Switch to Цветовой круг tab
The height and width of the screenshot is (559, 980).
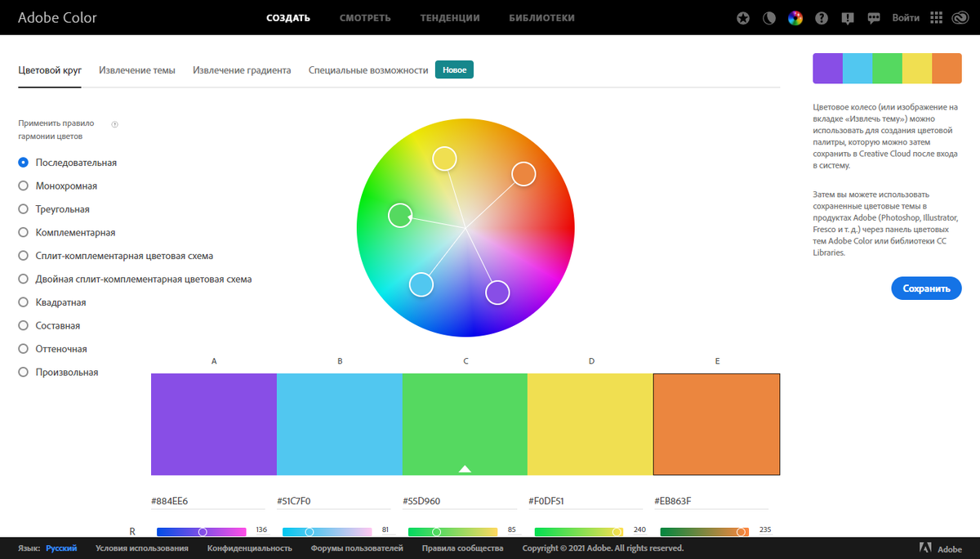pyautogui.click(x=50, y=70)
